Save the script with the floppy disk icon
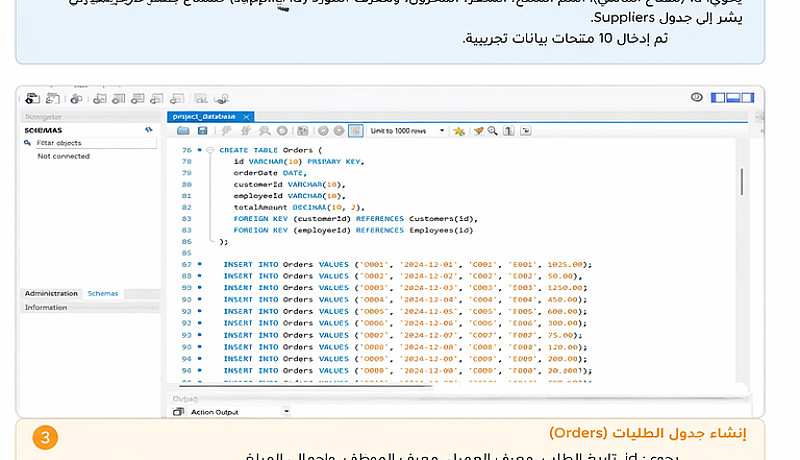This screenshot has width=800, height=460. click(x=203, y=131)
